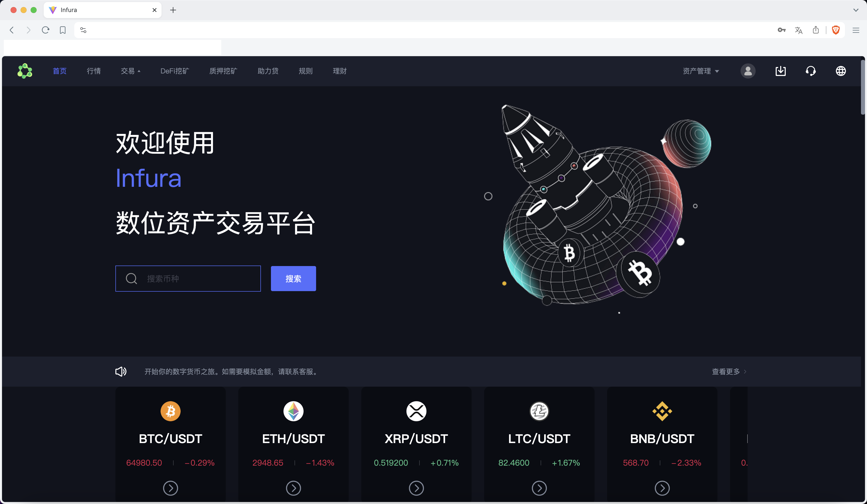Expand the 资产管理 dropdown

(701, 71)
